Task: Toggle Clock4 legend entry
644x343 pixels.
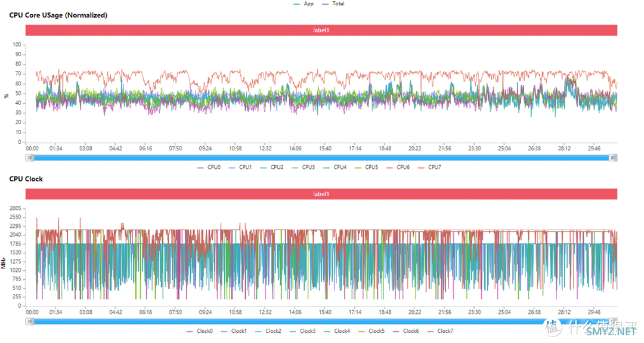Action: click(x=337, y=330)
